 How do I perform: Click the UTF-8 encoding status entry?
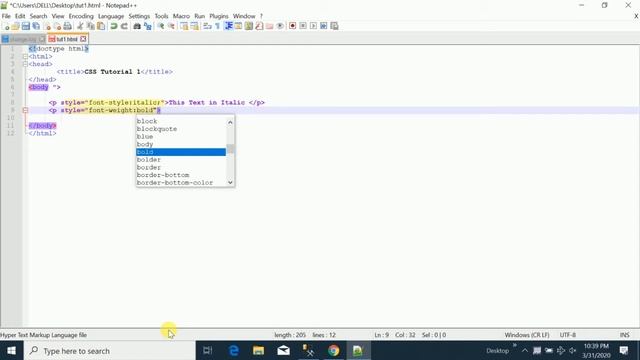[x=568, y=335]
